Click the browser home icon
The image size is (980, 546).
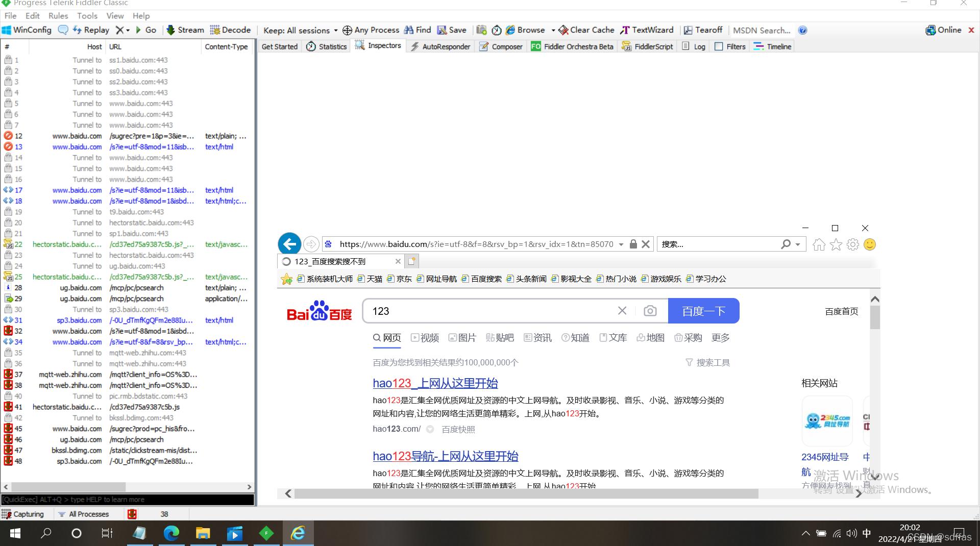819,245
